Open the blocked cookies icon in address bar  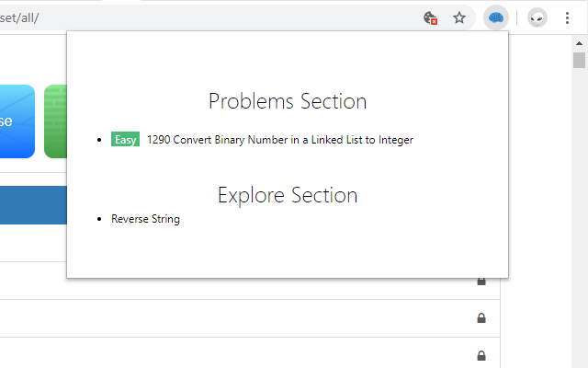(x=430, y=17)
